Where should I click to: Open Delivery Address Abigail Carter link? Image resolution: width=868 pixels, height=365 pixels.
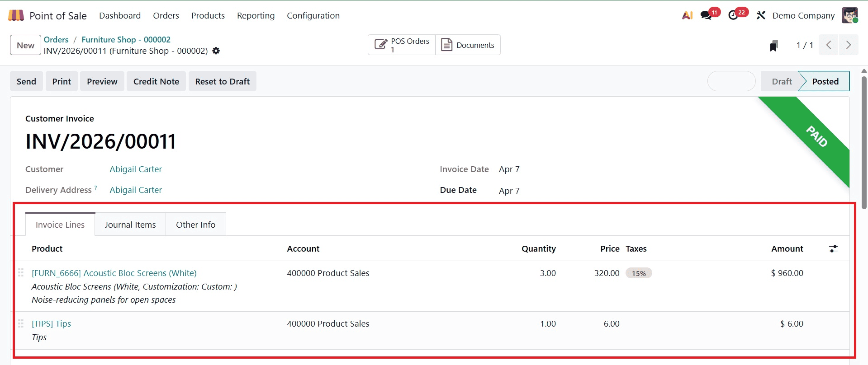[136, 190]
